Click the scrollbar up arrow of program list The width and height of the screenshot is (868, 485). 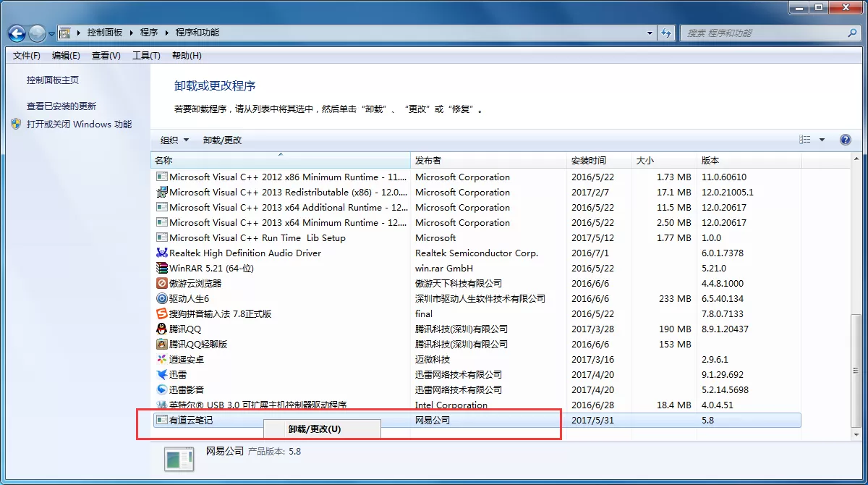(x=856, y=160)
